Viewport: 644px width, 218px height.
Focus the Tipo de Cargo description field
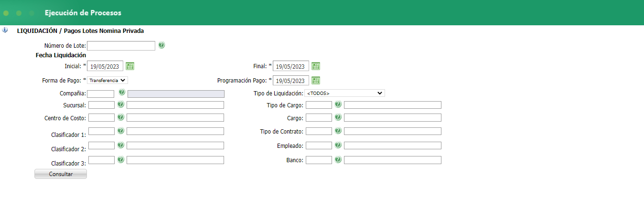pos(393,105)
